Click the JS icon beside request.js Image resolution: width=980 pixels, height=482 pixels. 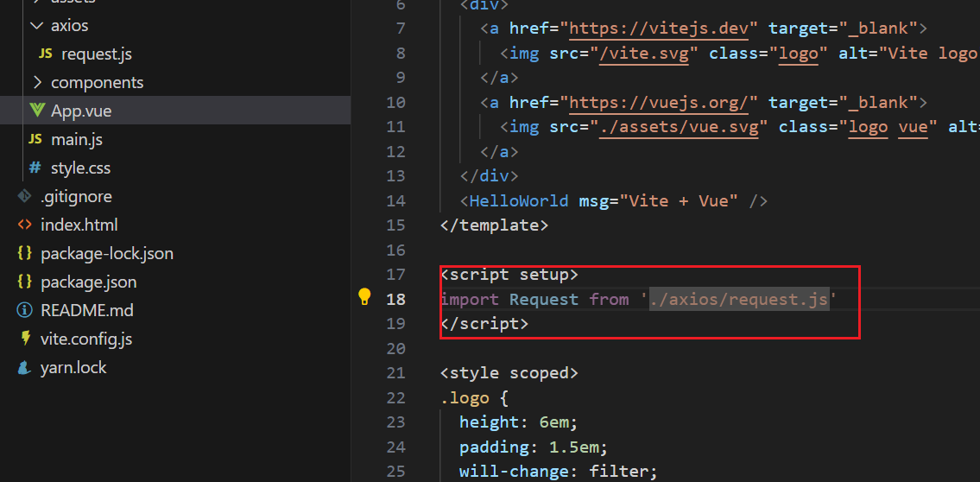[x=45, y=54]
